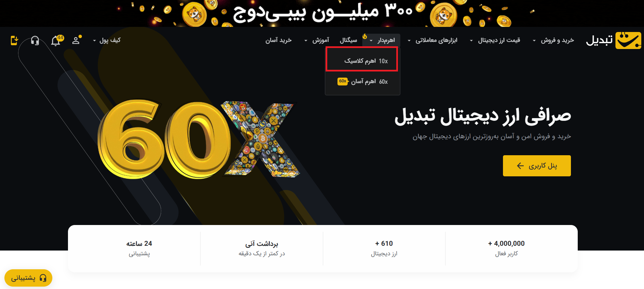This screenshot has width=644, height=289.
Task: Click the 60x badge in dropdown
Action: tap(343, 81)
